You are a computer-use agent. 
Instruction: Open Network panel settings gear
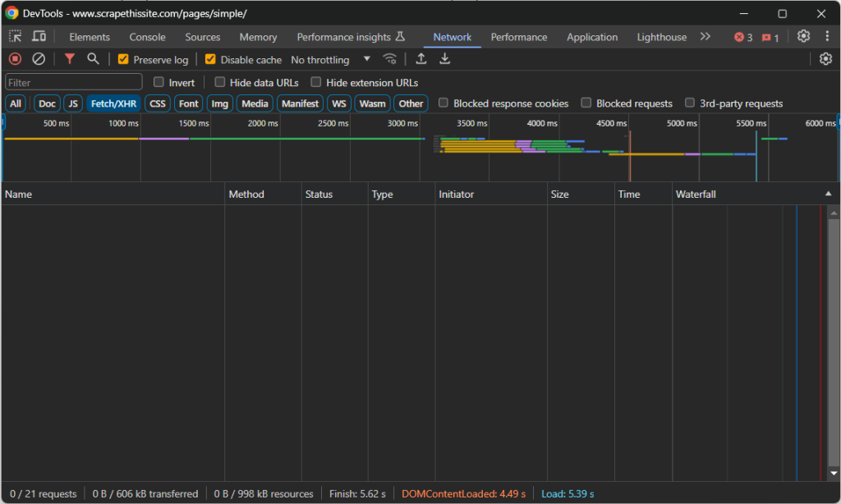[825, 59]
